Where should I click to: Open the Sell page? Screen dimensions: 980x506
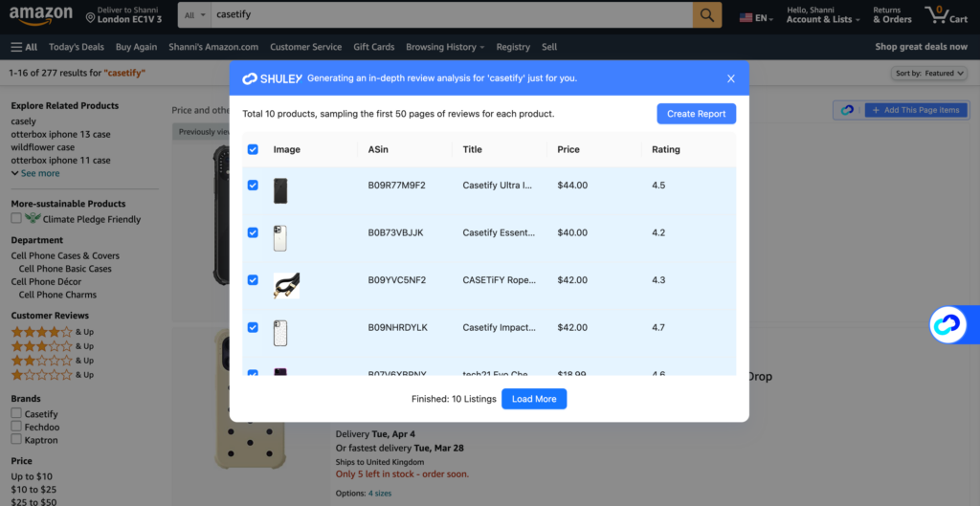[549, 47]
